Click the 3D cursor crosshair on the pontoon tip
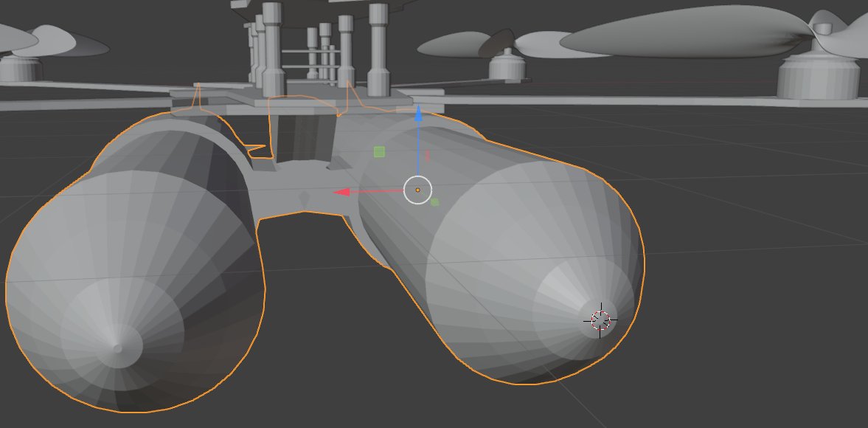The image size is (868, 428). pyautogui.click(x=600, y=319)
